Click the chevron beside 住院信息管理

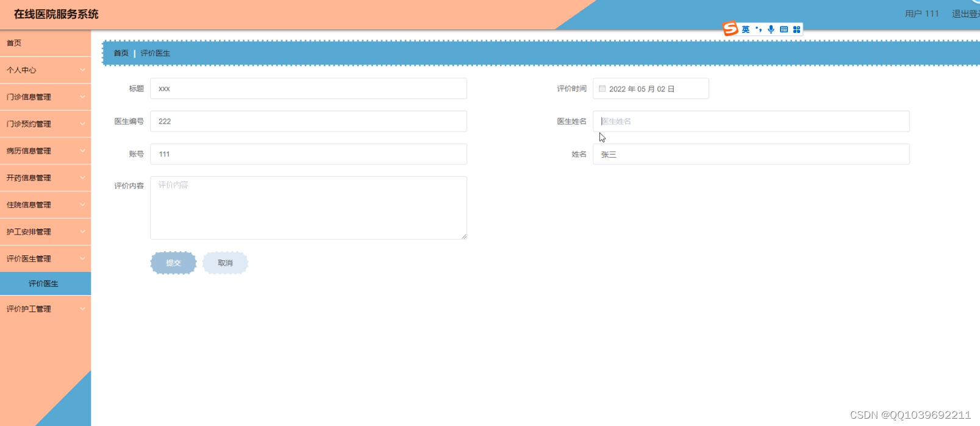pyautogui.click(x=82, y=205)
